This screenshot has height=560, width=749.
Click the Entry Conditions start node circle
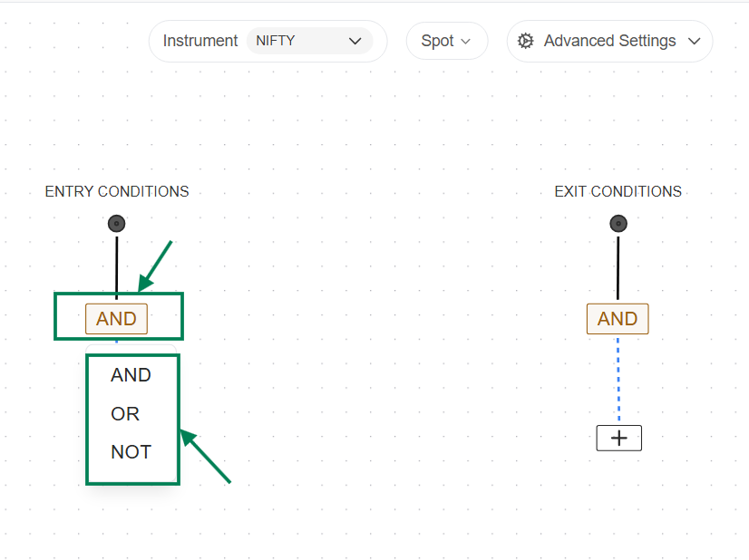tap(116, 223)
